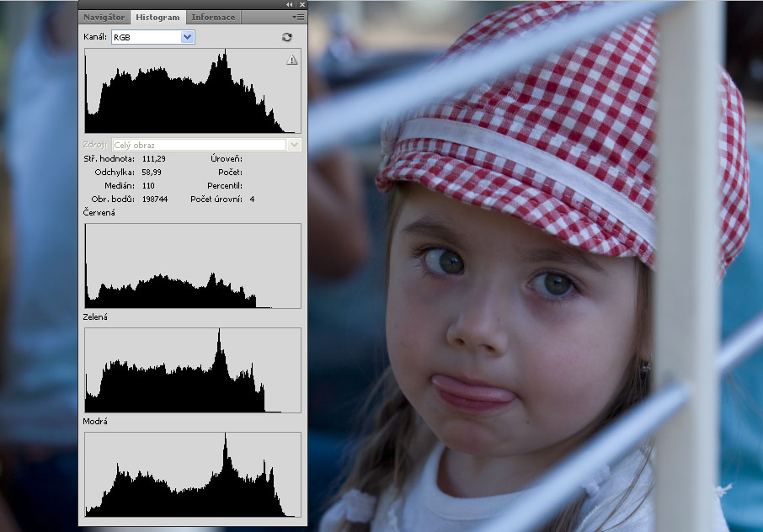This screenshot has height=532, width=763.
Task: Expand the Kanál RGB dropdown
Action: coord(188,37)
